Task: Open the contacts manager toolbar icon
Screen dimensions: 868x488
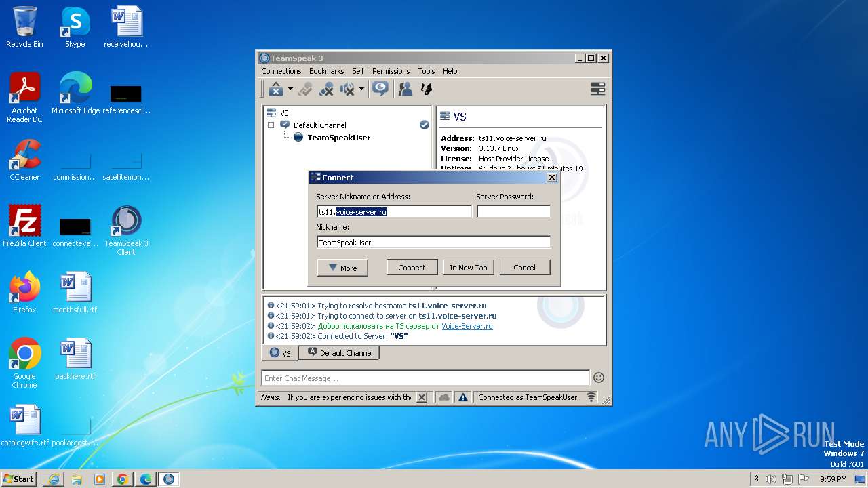Action: [x=406, y=89]
